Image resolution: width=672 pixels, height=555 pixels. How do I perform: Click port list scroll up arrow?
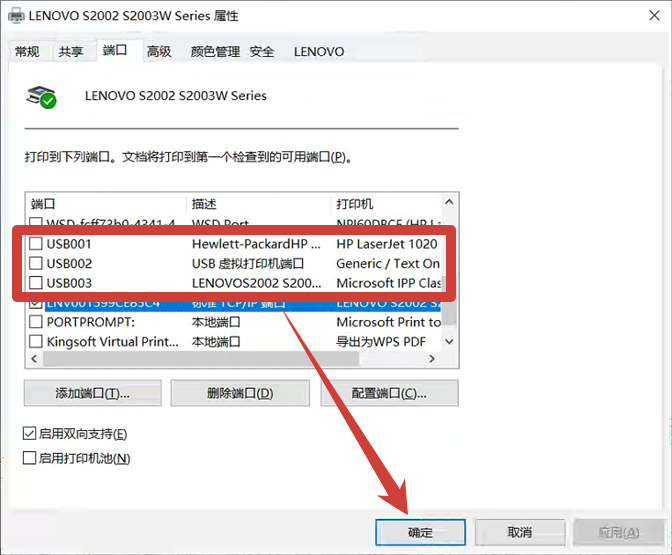pos(449,202)
